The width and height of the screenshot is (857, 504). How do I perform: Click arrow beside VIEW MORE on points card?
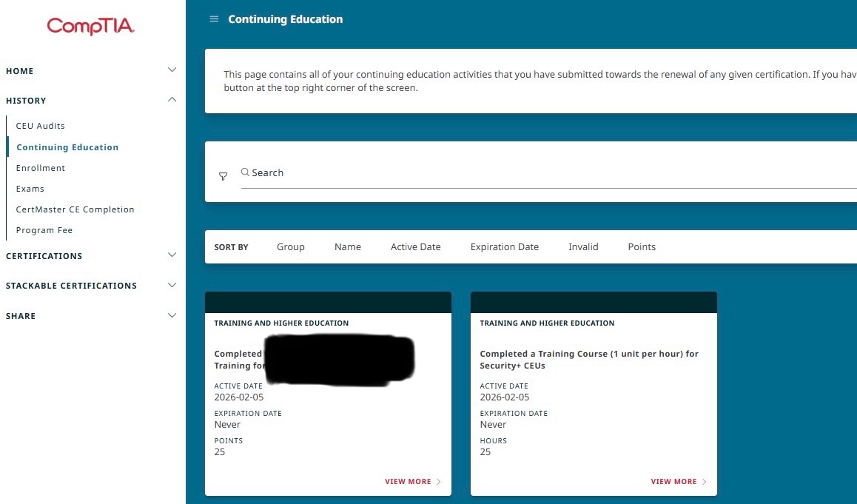[438, 482]
